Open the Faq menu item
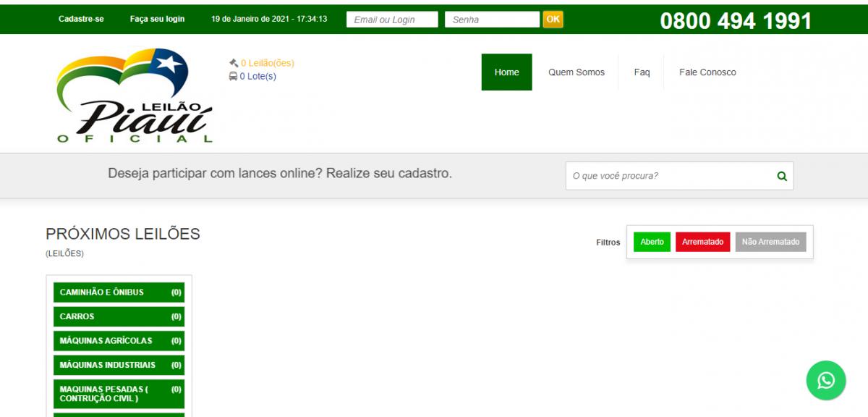The image size is (868, 417). (x=642, y=72)
